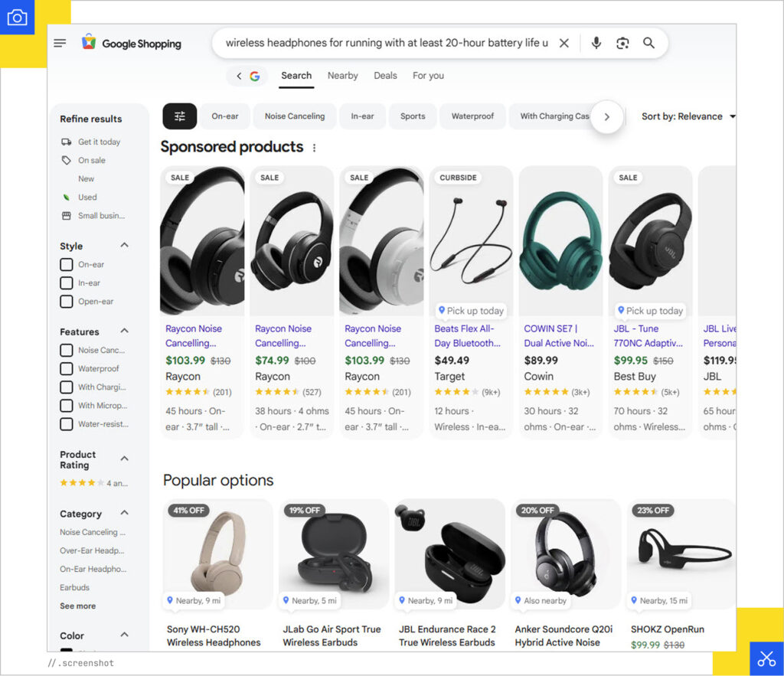Open the hamburger navigation menu
The width and height of the screenshot is (784, 676).
pos(60,43)
